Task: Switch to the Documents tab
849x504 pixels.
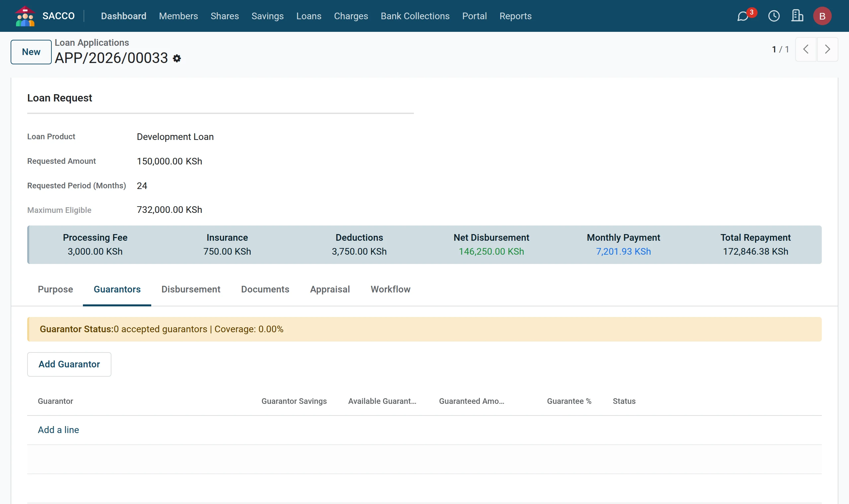Action: pyautogui.click(x=265, y=289)
